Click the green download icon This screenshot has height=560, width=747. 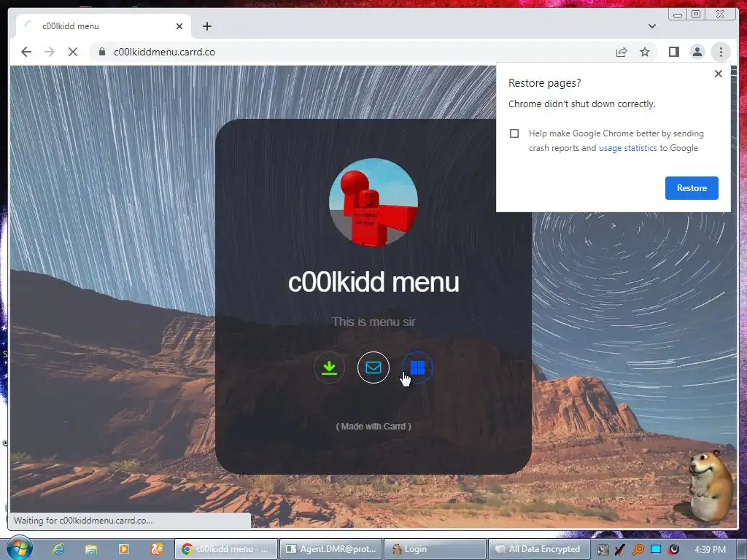pos(329,367)
